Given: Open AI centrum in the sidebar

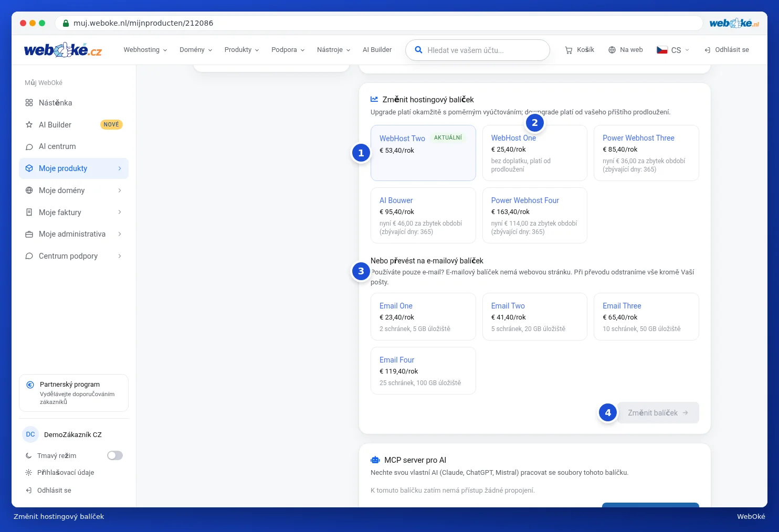Looking at the screenshot, I should [x=73, y=147].
